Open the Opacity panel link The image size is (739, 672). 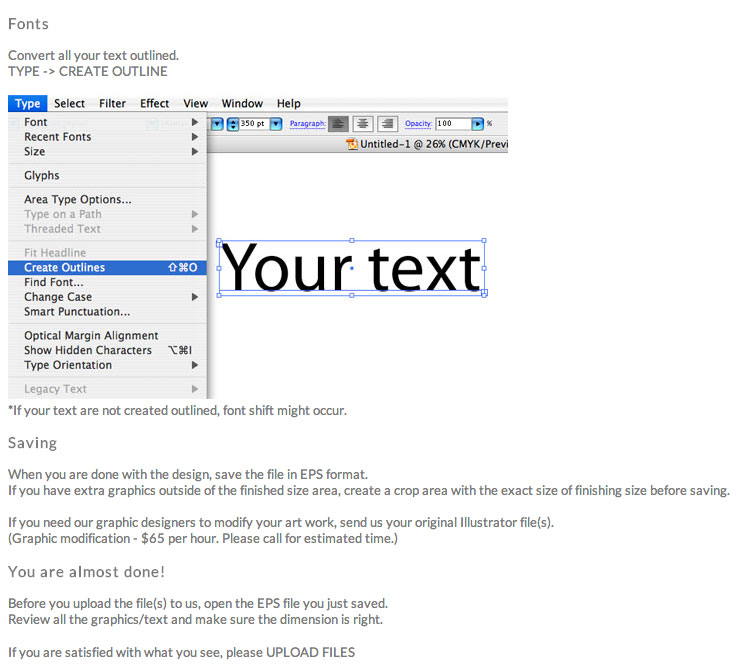[418, 124]
